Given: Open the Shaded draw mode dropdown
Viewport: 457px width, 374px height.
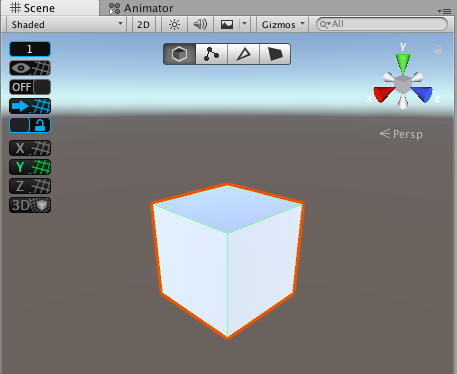Looking at the screenshot, I should click(x=67, y=25).
